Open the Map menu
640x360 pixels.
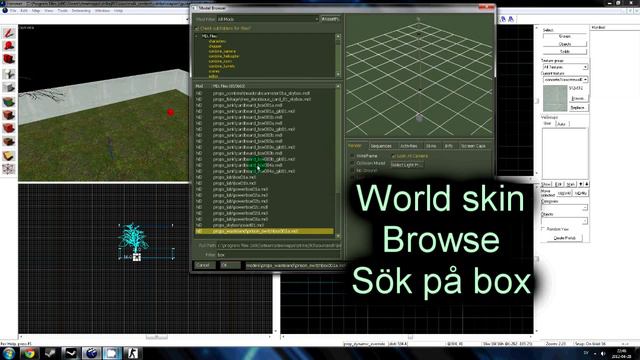click(36, 11)
